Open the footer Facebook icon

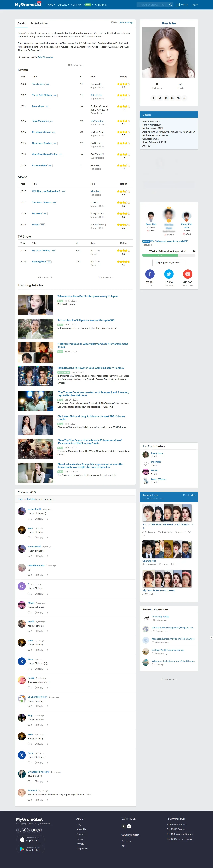click(x=19, y=830)
